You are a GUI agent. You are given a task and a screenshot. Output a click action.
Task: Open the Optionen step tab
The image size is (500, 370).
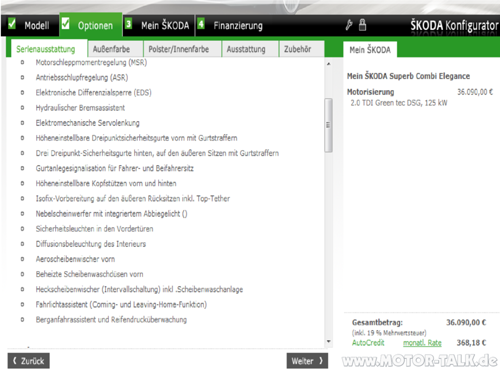pyautogui.click(x=91, y=25)
